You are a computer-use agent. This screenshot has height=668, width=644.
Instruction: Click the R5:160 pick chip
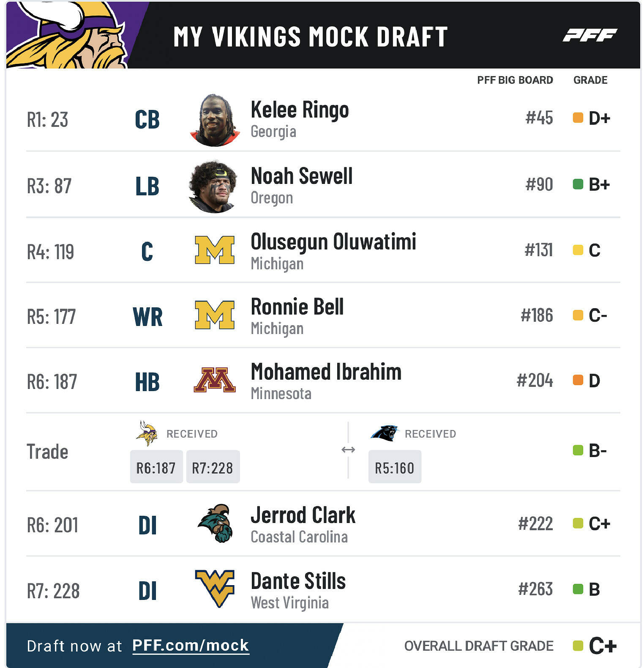(395, 467)
